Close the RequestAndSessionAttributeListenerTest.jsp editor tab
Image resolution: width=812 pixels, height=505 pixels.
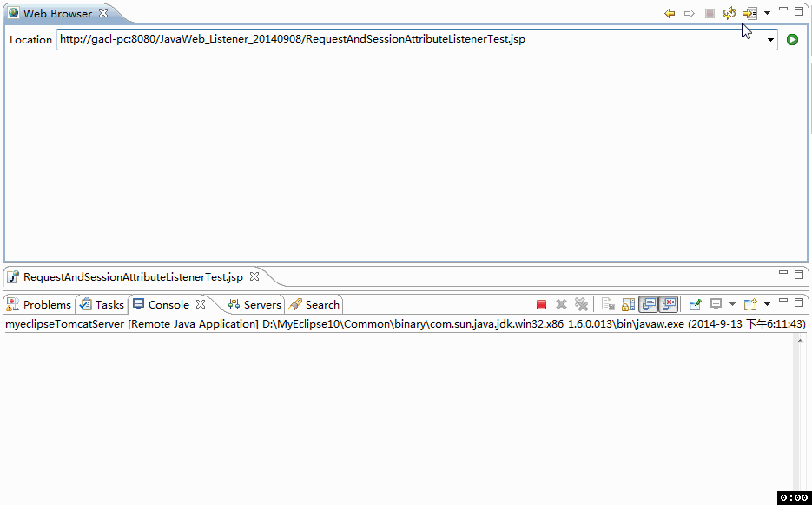(254, 276)
